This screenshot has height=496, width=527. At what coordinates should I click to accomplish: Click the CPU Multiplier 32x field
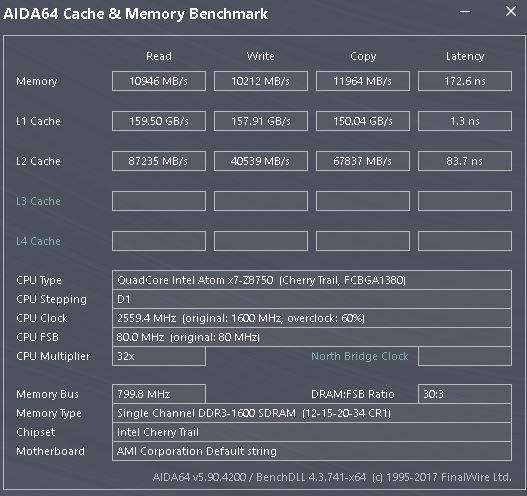tap(159, 356)
